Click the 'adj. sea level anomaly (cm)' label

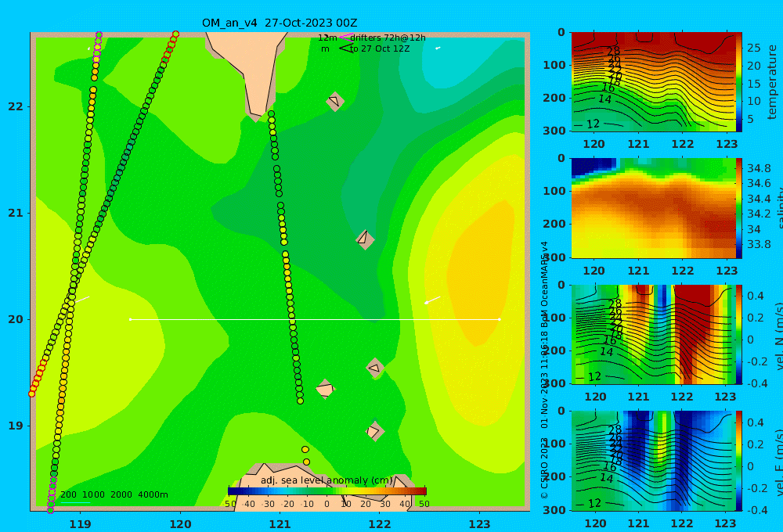click(327, 480)
